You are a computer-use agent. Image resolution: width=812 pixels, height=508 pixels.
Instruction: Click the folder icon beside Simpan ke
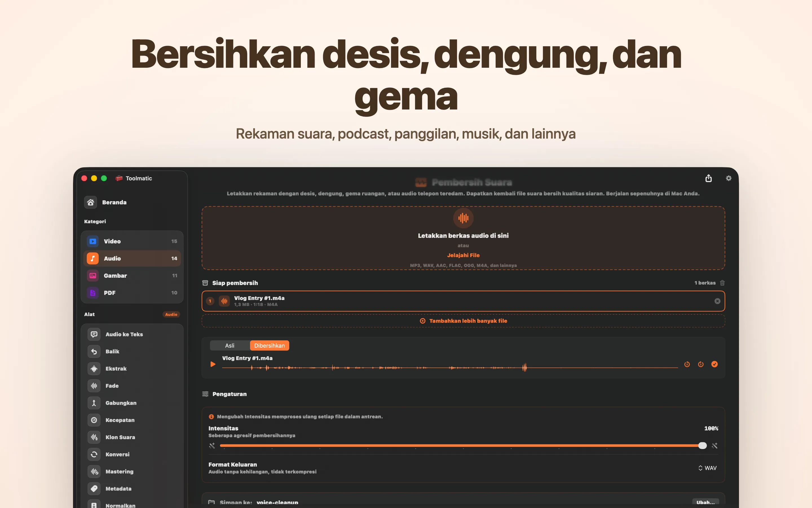tap(211, 503)
